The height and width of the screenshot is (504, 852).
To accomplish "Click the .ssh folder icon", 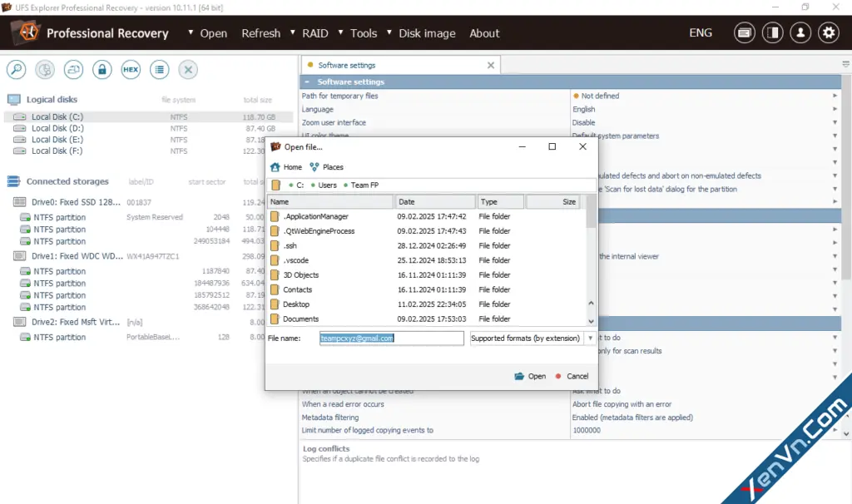I will 275,245.
